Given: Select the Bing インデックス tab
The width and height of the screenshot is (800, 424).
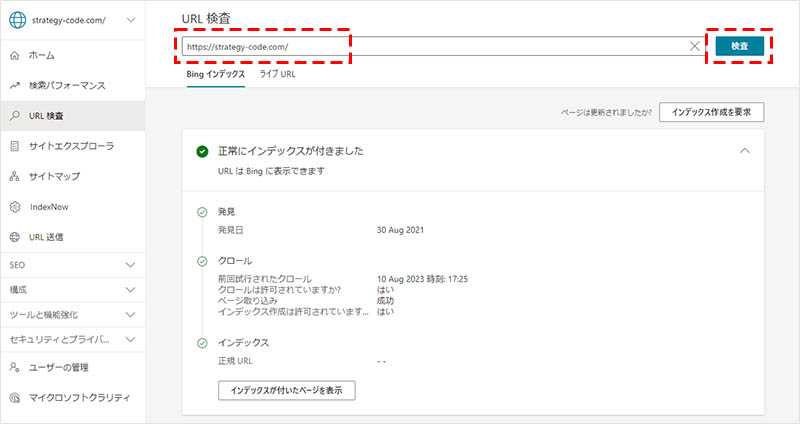Looking at the screenshot, I should point(216,74).
